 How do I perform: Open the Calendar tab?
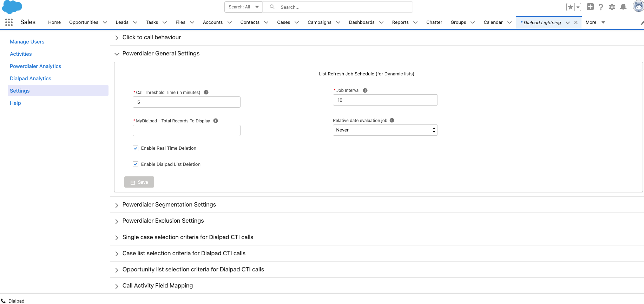[493, 22]
